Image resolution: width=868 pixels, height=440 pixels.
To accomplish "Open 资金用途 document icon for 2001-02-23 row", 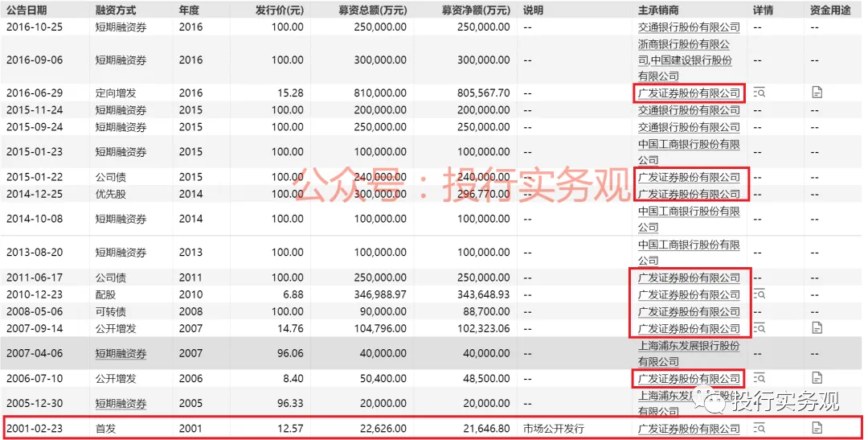I will (817, 428).
